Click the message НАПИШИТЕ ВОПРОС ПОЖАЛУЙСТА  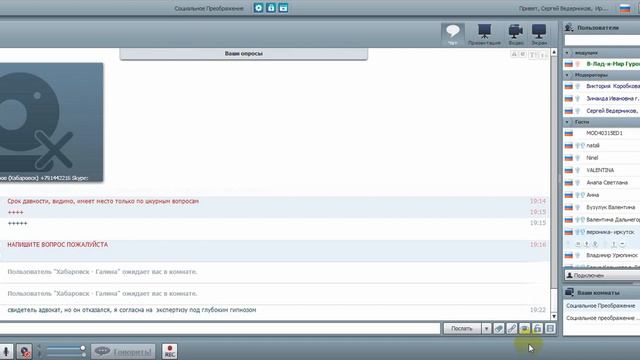[x=58, y=244]
